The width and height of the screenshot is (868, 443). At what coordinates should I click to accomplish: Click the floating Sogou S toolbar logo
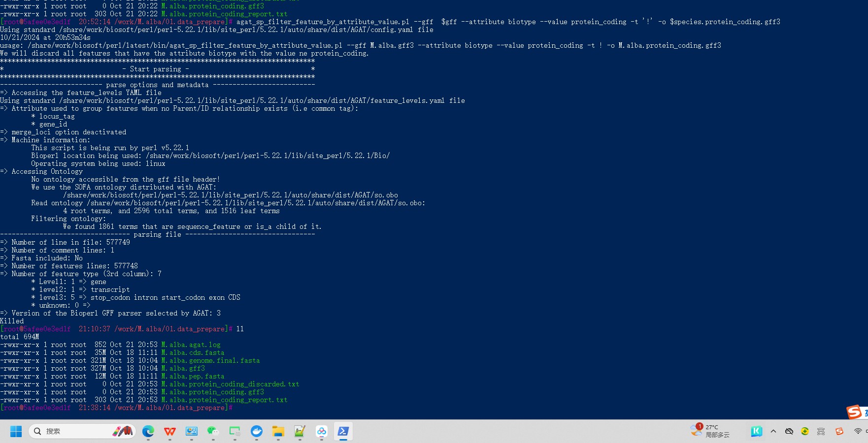pos(854,412)
